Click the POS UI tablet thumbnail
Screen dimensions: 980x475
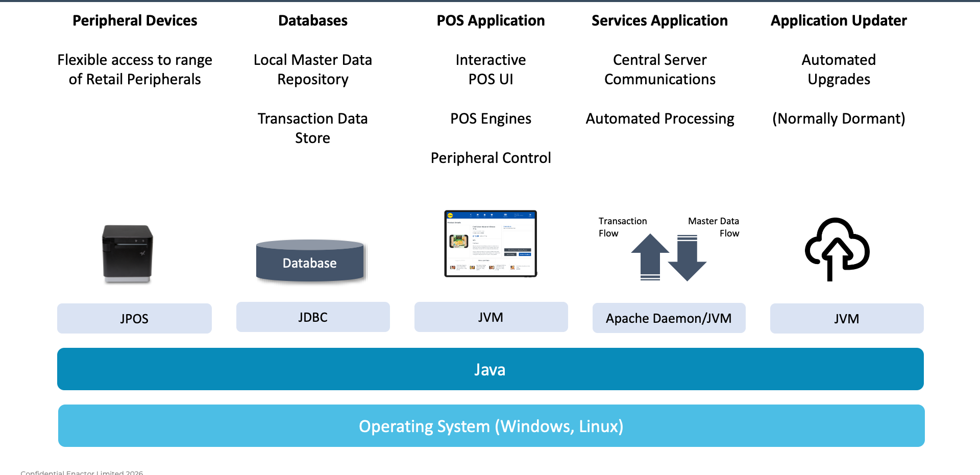pos(490,244)
